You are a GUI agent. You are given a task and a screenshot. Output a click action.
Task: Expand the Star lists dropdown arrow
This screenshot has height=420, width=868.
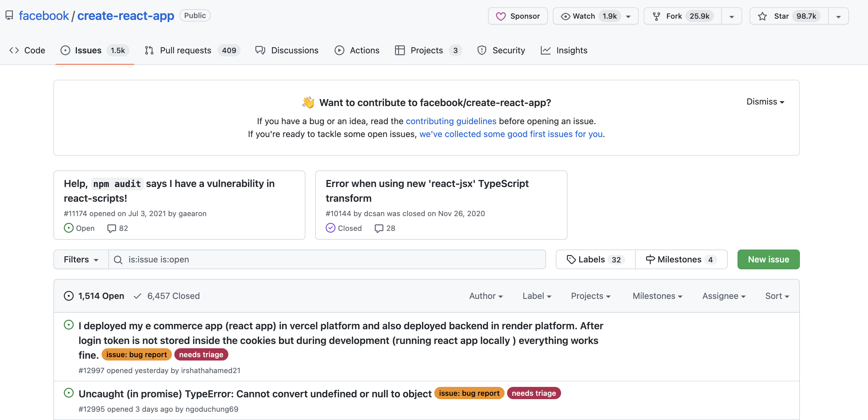coord(838,17)
